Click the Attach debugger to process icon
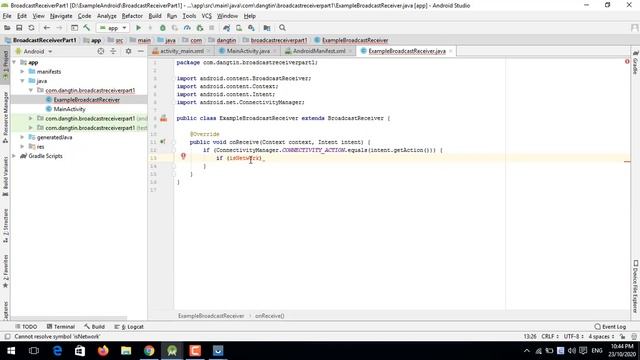 (200, 28)
